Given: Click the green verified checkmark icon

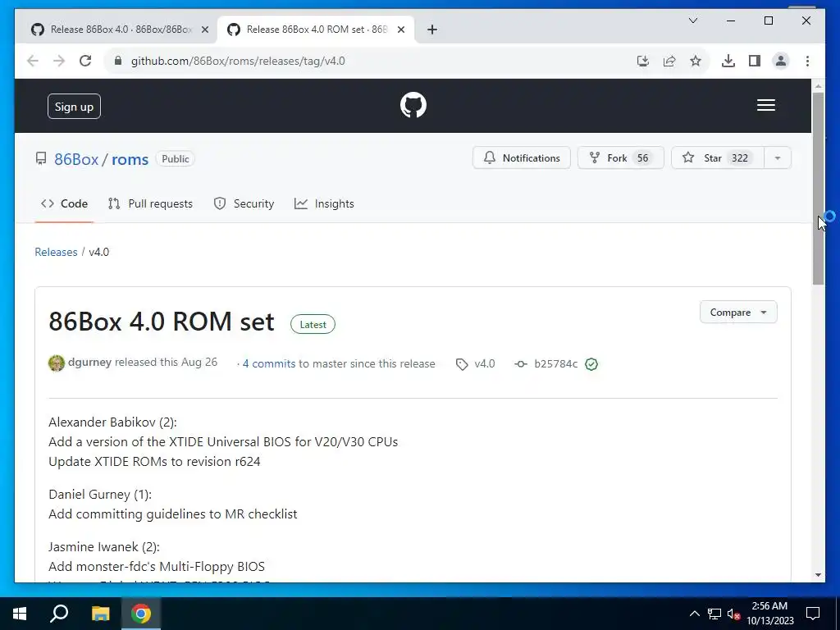Looking at the screenshot, I should 591,364.
